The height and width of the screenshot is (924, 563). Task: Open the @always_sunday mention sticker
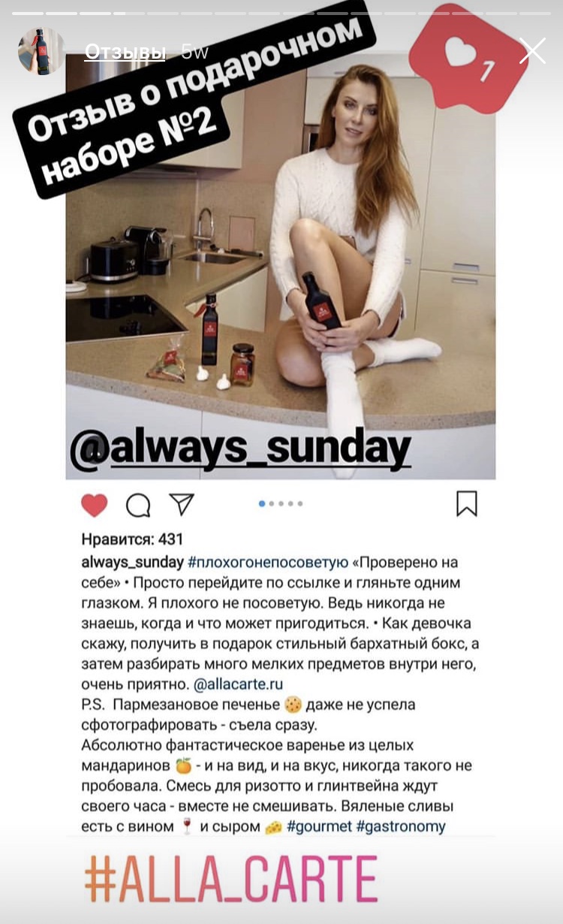[x=240, y=448]
